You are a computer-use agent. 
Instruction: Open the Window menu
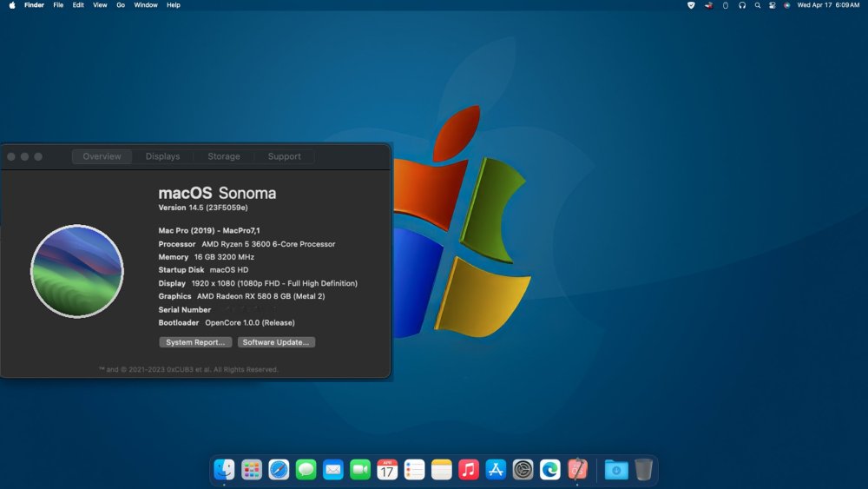146,5
